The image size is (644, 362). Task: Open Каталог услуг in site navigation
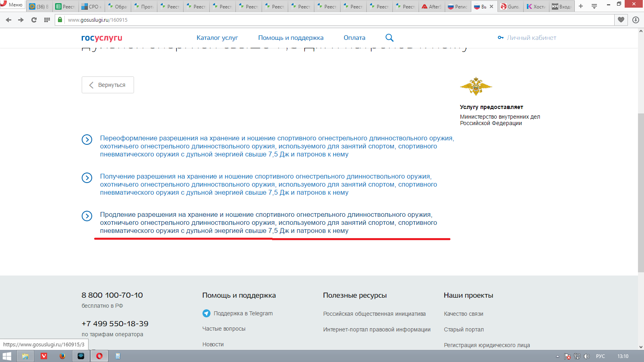tap(217, 38)
